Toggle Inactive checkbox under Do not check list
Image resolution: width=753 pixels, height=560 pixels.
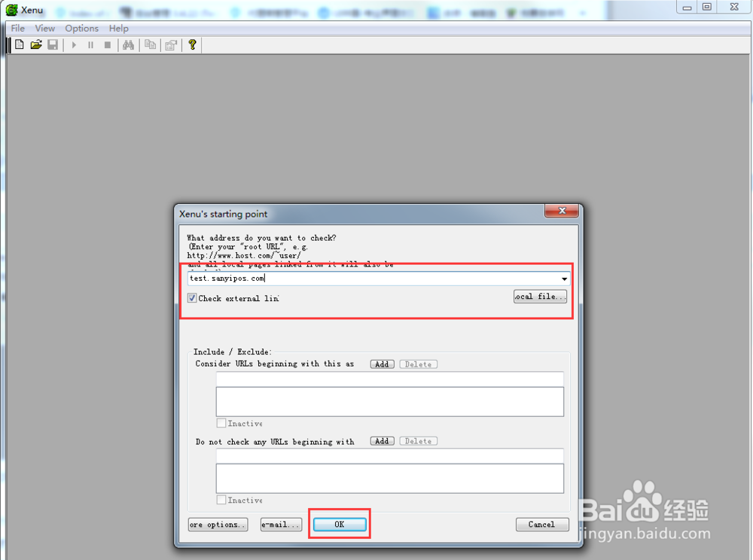pyautogui.click(x=221, y=500)
